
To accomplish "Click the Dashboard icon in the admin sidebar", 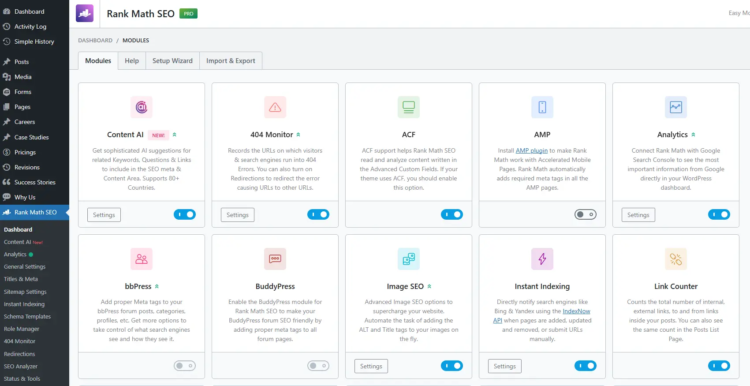I will coord(6,11).
